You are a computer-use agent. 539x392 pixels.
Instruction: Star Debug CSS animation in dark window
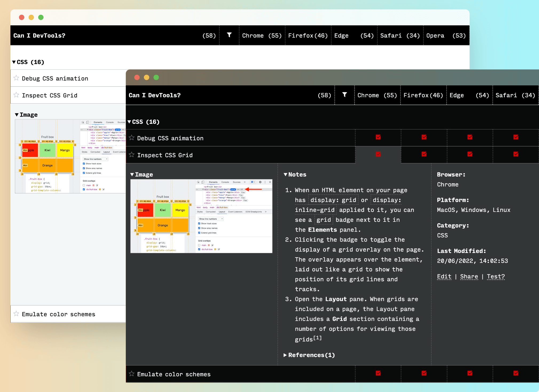click(x=132, y=138)
